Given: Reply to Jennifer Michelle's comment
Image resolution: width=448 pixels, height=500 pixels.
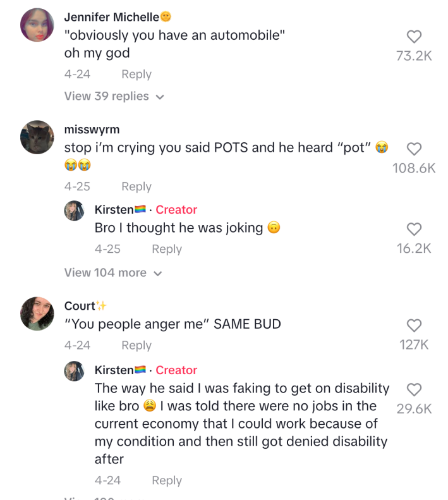Looking at the screenshot, I should tap(136, 74).
